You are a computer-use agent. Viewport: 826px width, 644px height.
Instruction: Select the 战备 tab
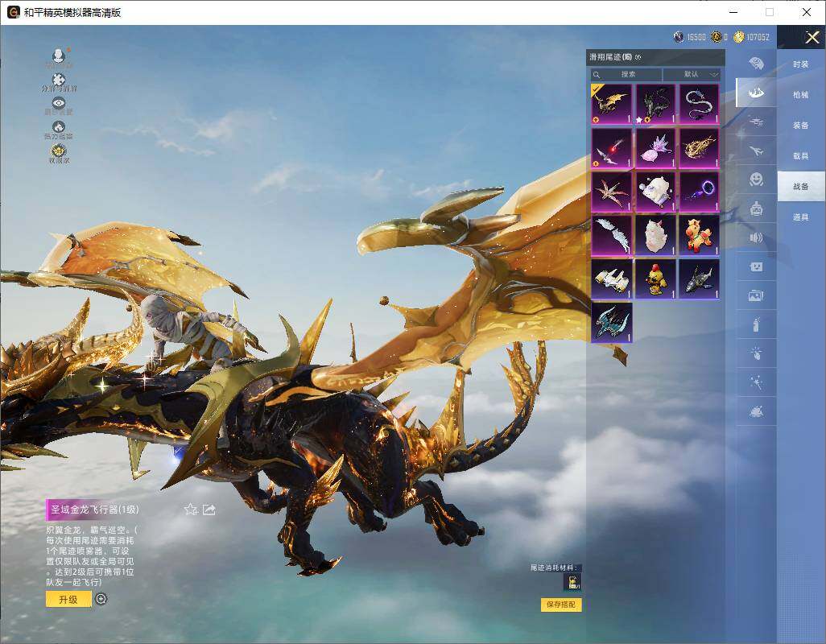[x=801, y=187]
